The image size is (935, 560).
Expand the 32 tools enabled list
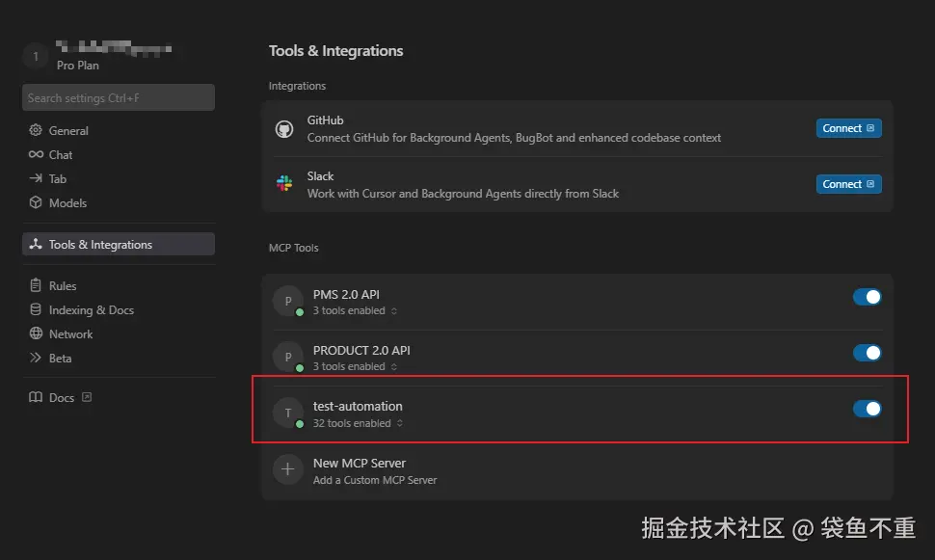(x=399, y=423)
